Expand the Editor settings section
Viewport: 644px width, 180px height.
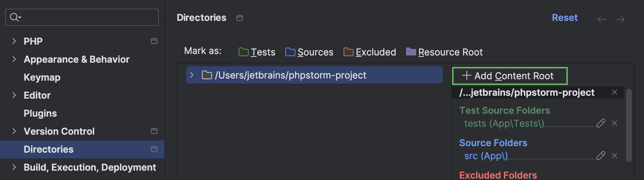(x=14, y=95)
